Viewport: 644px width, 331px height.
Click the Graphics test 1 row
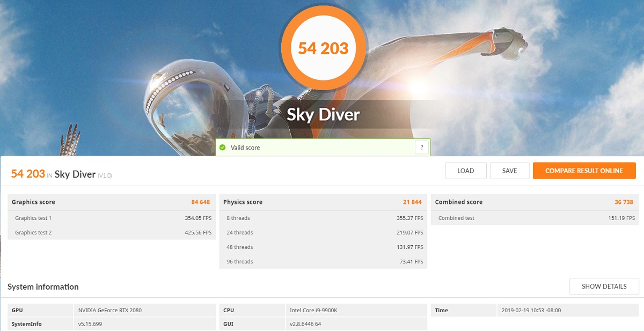click(x=112, y=218)
